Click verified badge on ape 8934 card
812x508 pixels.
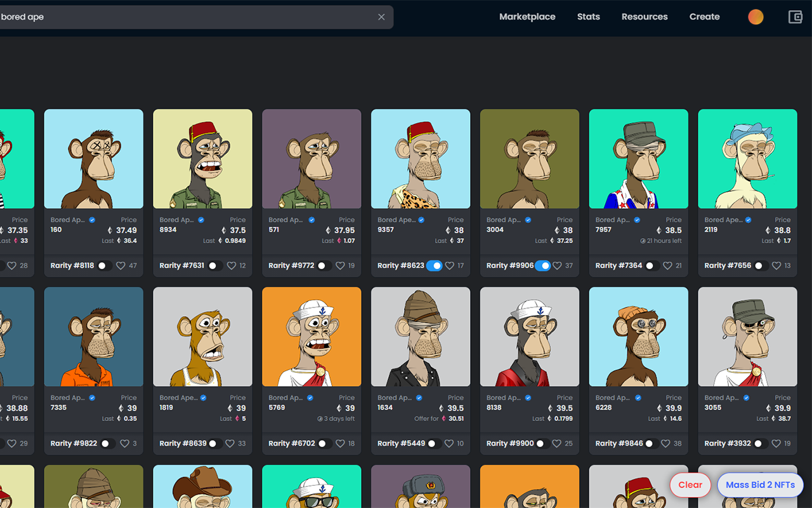click(x=201, y=220)
